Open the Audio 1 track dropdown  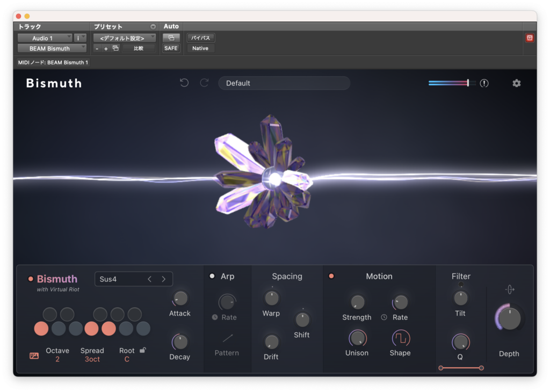coord(45,38)
